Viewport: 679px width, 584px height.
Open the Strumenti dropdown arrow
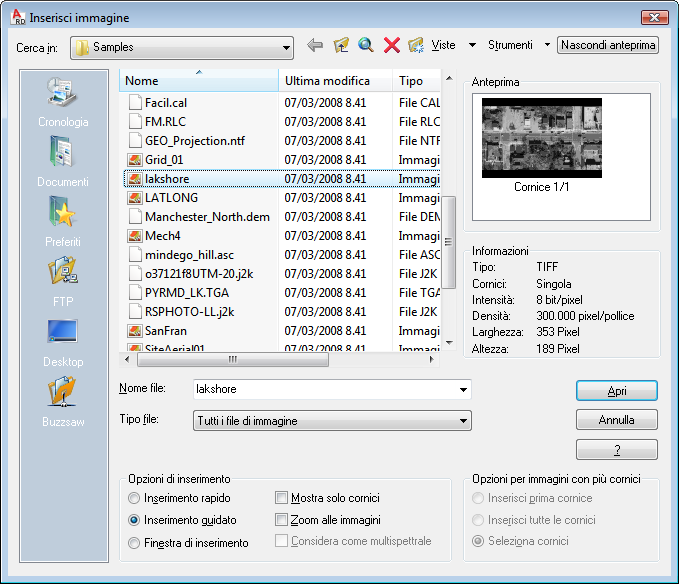pyautogui.click(x=547, y=45)
